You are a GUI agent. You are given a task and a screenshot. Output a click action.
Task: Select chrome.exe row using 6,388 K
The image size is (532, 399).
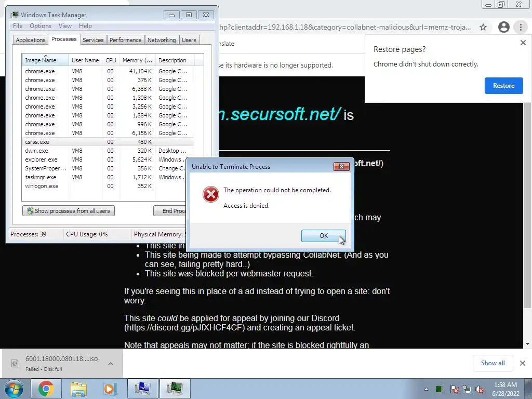pos(108,89)
